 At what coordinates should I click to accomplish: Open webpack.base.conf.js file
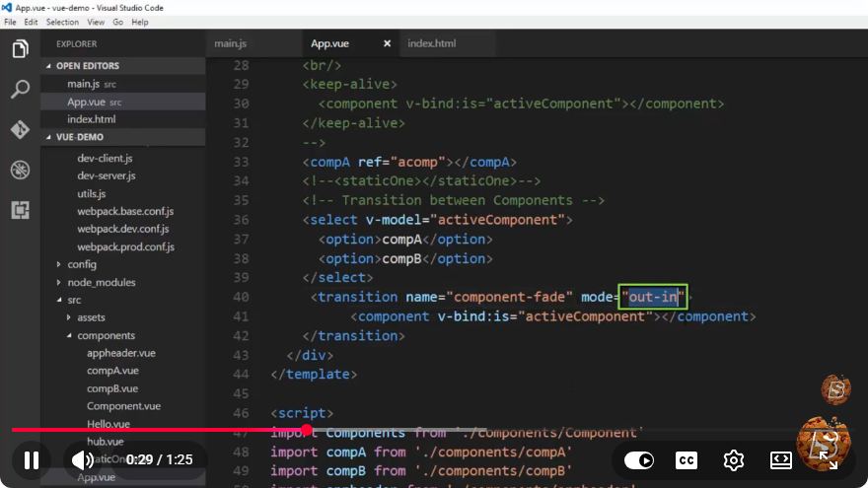tap(125, 211)
